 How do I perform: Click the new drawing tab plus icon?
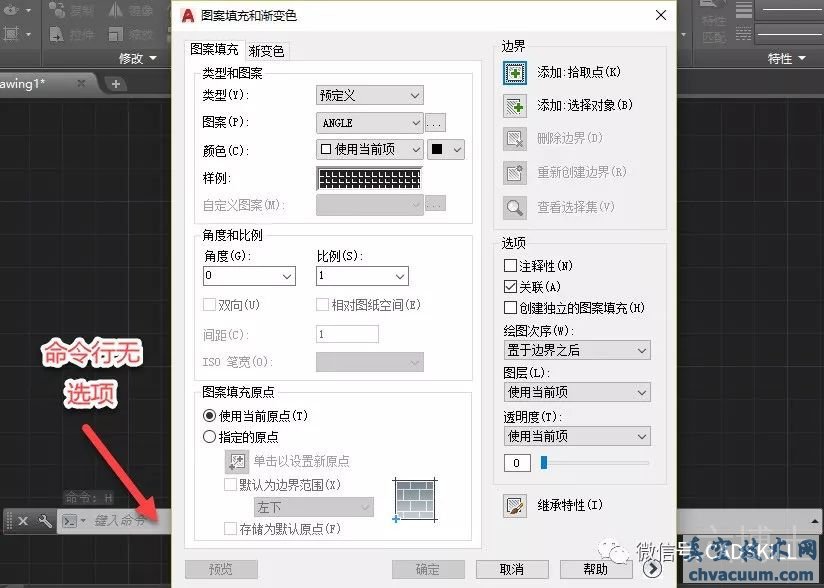click(x=116, y=84)
